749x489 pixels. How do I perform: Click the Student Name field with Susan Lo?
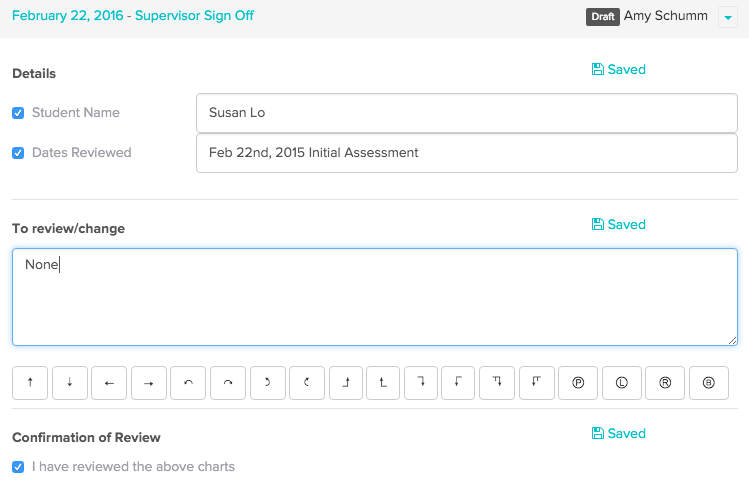(466, 113)
